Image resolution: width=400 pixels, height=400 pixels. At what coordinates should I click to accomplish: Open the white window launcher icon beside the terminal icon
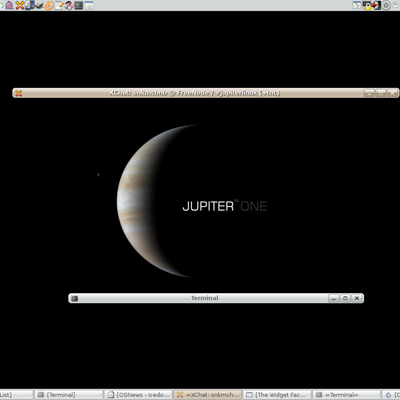point(89,5)
